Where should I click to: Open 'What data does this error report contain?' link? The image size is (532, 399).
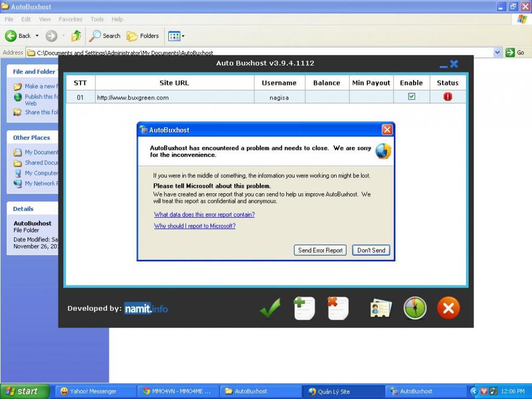(204, 214)
